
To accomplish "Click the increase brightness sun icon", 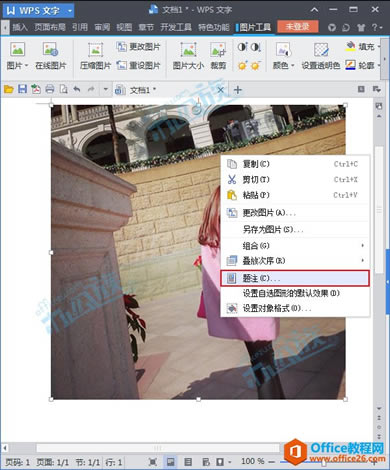I will tap(242, 66).
